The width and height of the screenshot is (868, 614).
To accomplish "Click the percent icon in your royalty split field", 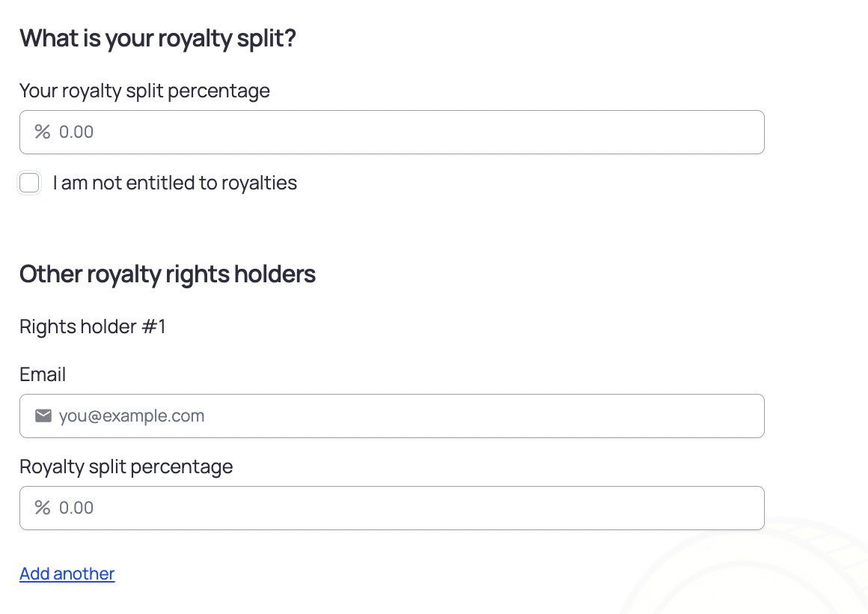I will coord(43,133).
